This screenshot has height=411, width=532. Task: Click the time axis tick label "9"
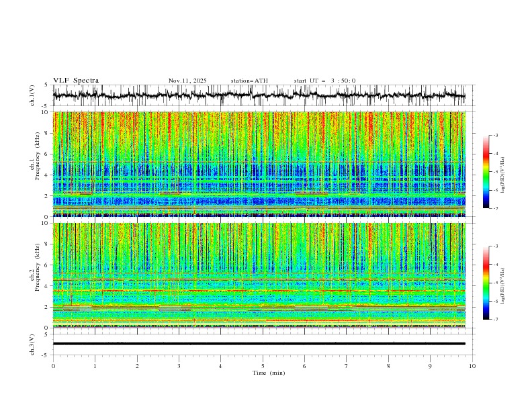pyautogui.click(x=430, y=366)
